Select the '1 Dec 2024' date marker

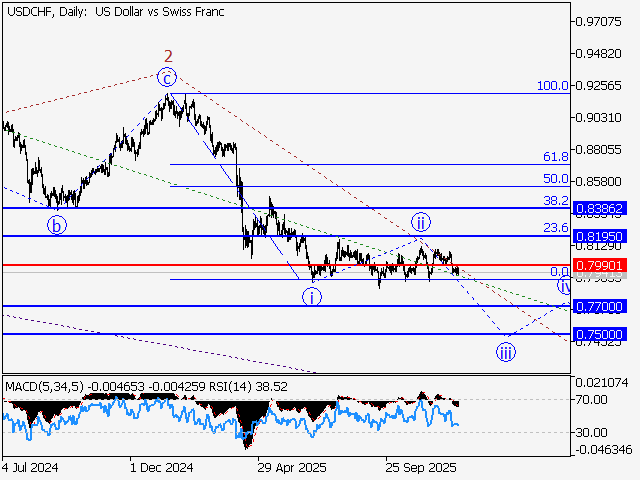click(161, 467)
